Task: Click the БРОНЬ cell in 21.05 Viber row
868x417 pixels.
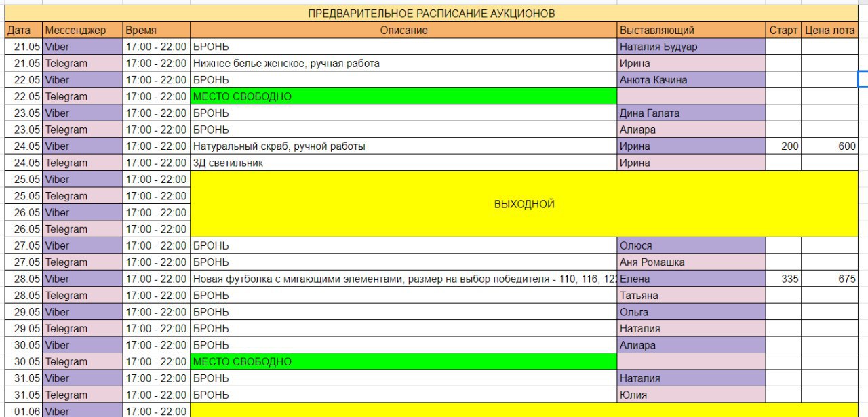Action: point(403,47)
